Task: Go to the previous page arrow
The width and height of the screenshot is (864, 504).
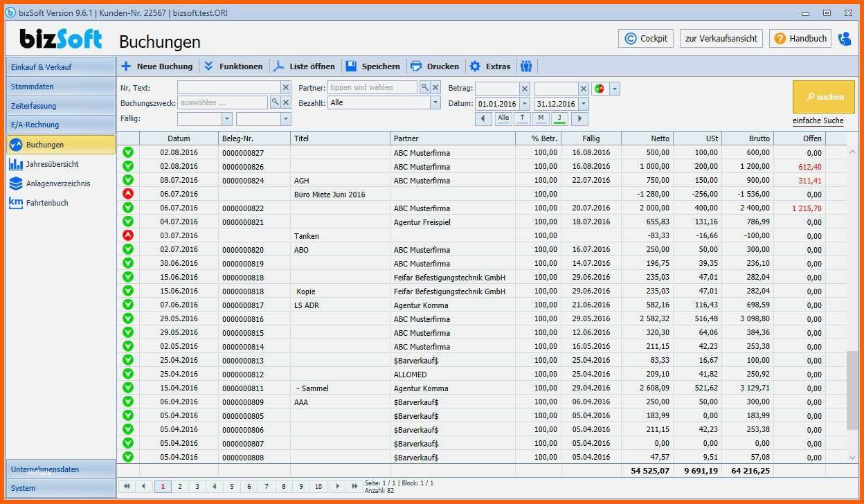Action: pyautogui.click(x=144, y=486)
